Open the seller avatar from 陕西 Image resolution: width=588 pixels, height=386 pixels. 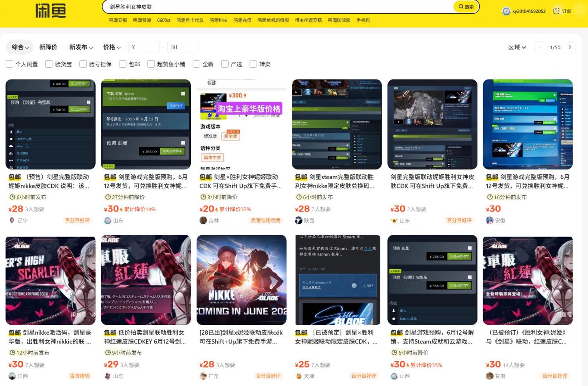(298, 220)
